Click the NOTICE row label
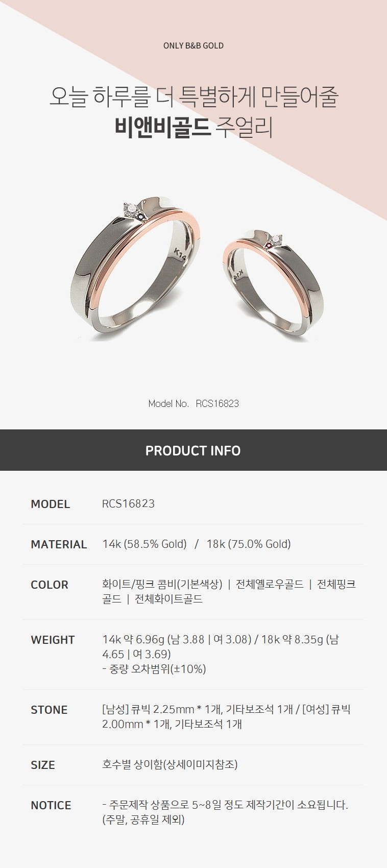This screenshot has height=868, width=387. [x=51, y=805]
